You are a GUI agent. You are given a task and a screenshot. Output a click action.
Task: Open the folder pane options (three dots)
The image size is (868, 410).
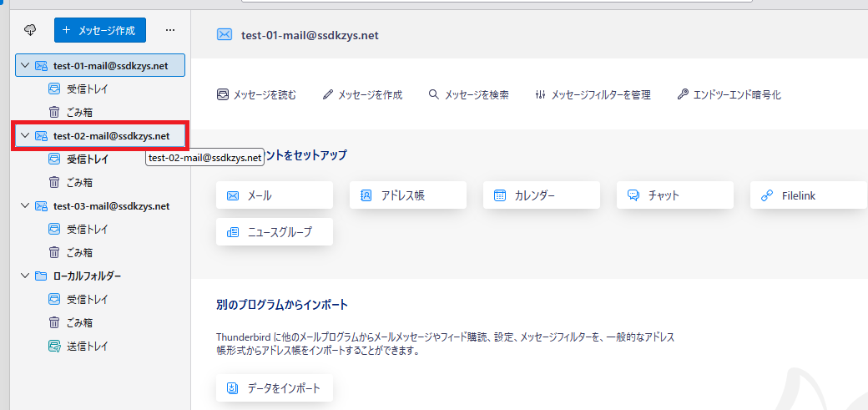click(170, 30)
